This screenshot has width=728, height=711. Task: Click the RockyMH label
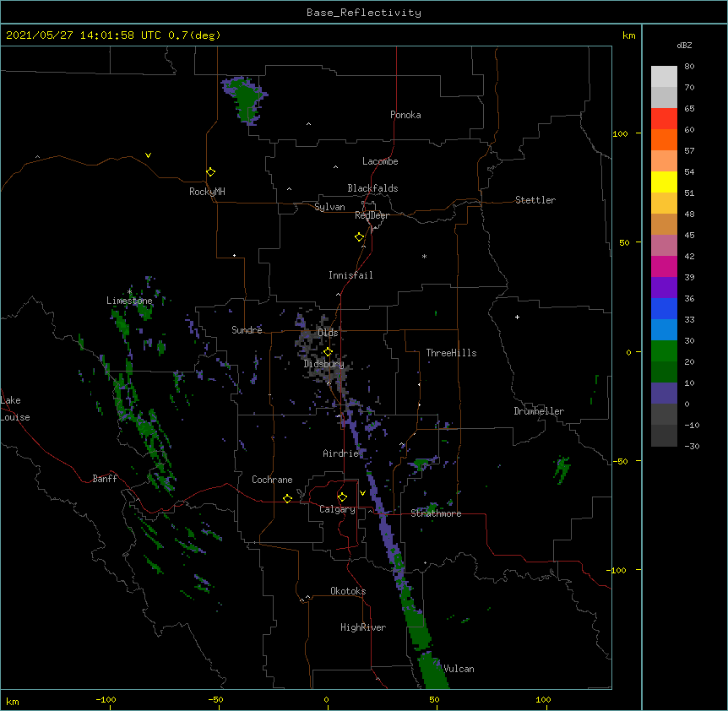click(x=207, y=192)
